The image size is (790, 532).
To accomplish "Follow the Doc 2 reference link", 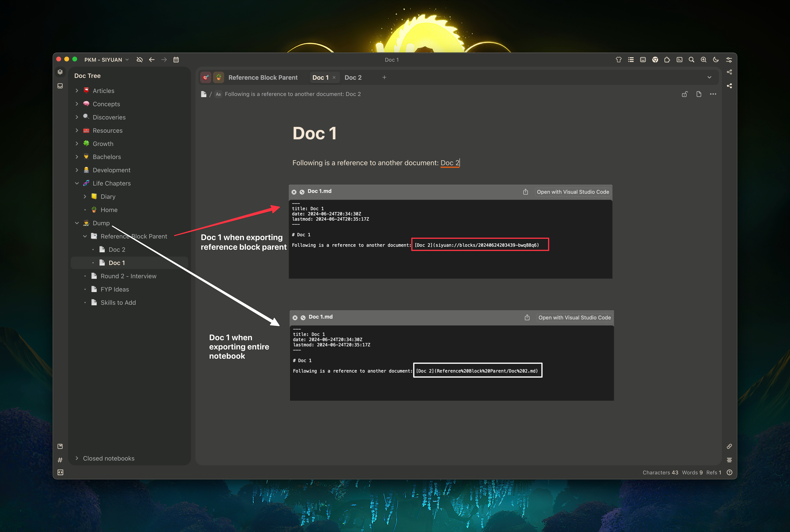I will (x=450, y=163).
